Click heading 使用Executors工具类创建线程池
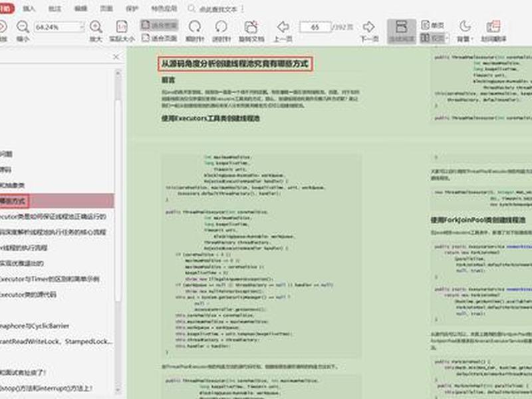The height and width of the screenshot is (399, 532). coord(211,118)
